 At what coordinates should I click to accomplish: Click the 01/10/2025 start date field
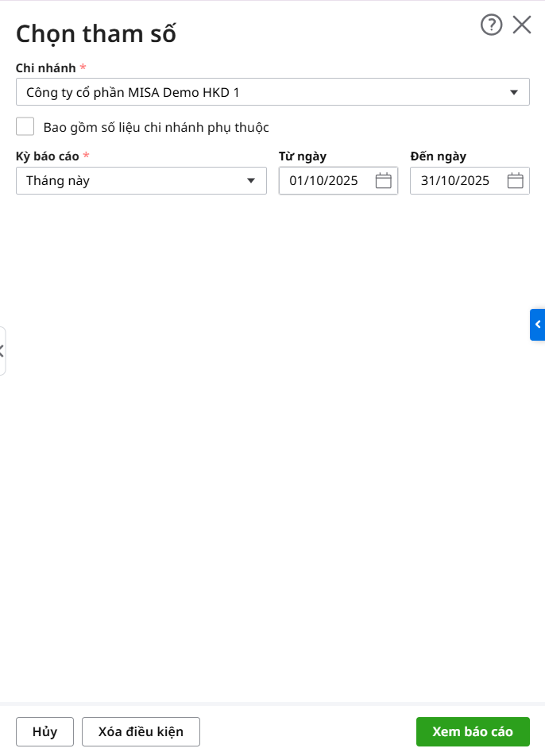tap(324, 181)
